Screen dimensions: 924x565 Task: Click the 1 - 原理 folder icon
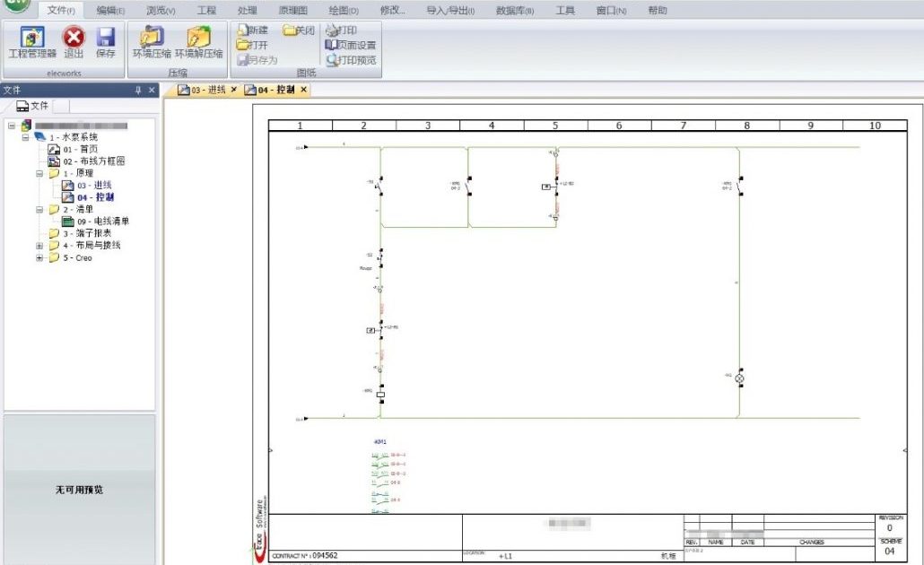coord(54,174)
